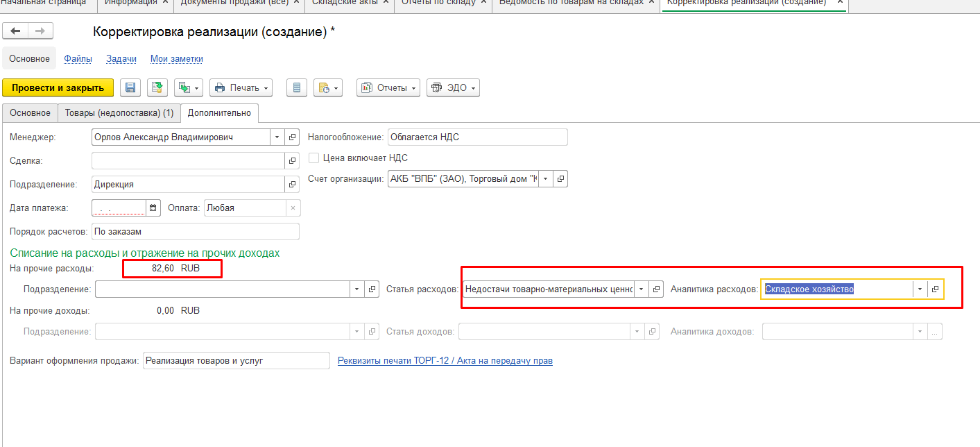Click the Порядок расчетов field По заказам
This screenshot has width=980, height=447.
[x=196, y=231]
